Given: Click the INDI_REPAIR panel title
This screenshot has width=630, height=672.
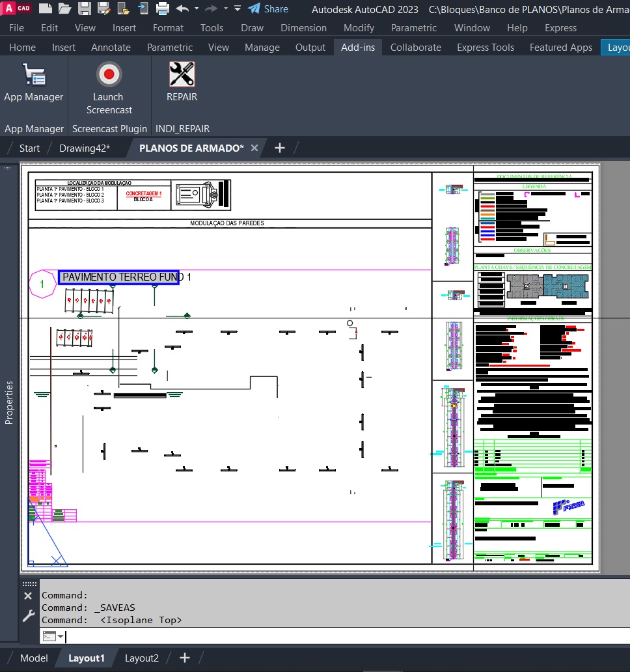Looking at the screenshot, I should (x=182, y=128).
